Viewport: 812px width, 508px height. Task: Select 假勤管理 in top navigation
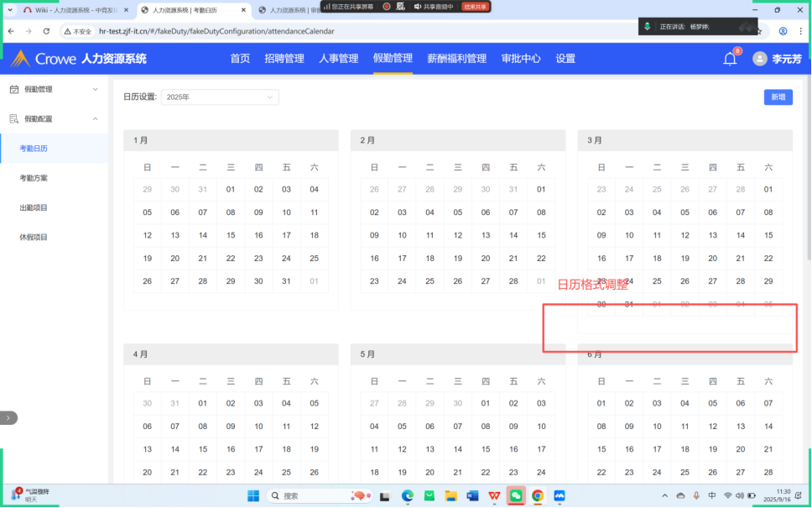(393, 59)
